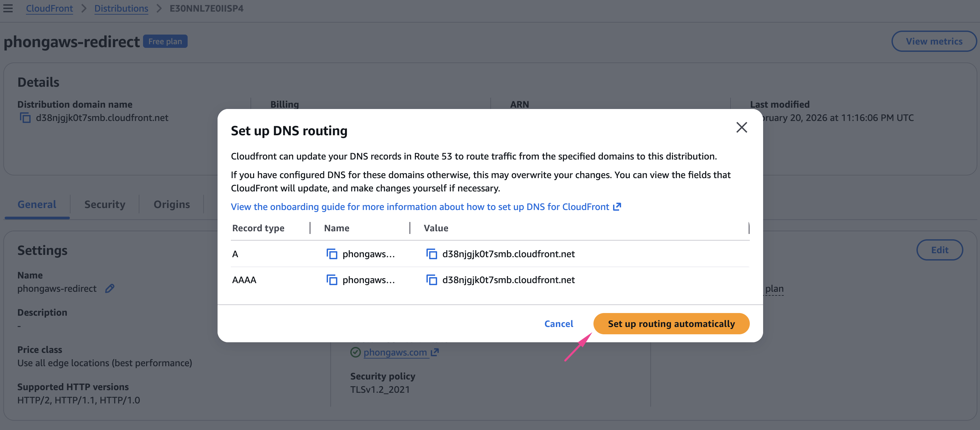980x430 pixels.
Task: Click Set up routing automatically
Action: coord(671,324)
